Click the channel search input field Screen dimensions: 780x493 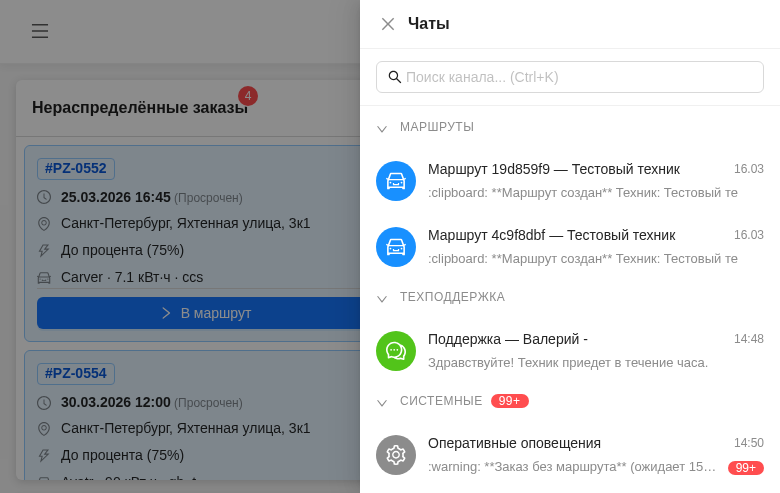coord(580,77)
